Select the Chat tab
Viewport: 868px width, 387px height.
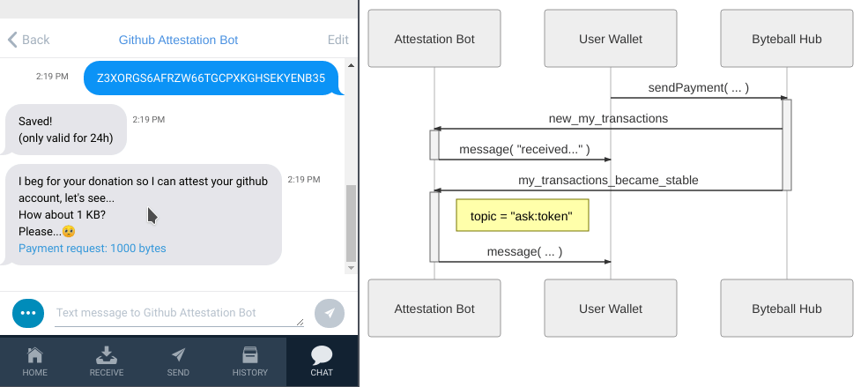[x=322, y=362]
